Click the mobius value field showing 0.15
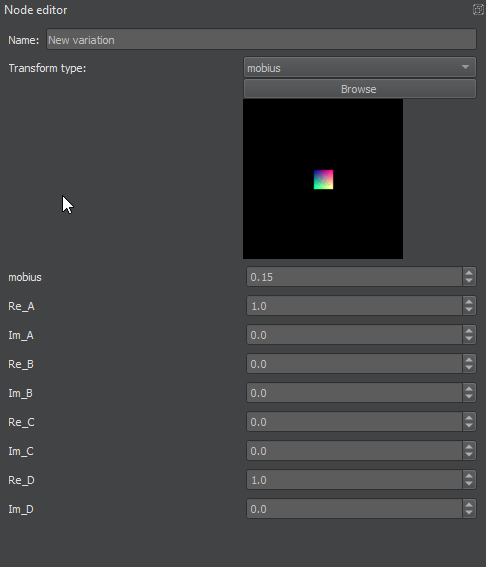Viewport: 486px width, 567px height. [354, 277]
